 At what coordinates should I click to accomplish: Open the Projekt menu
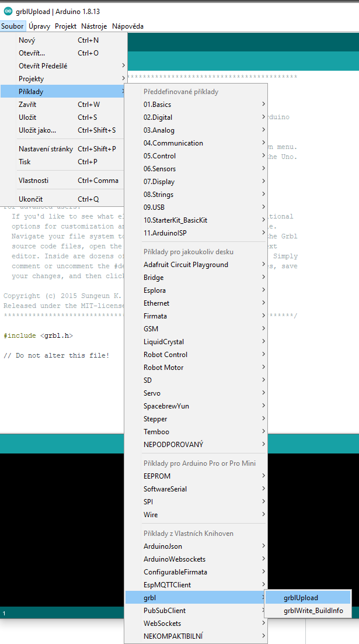click(x=65, y=26)
